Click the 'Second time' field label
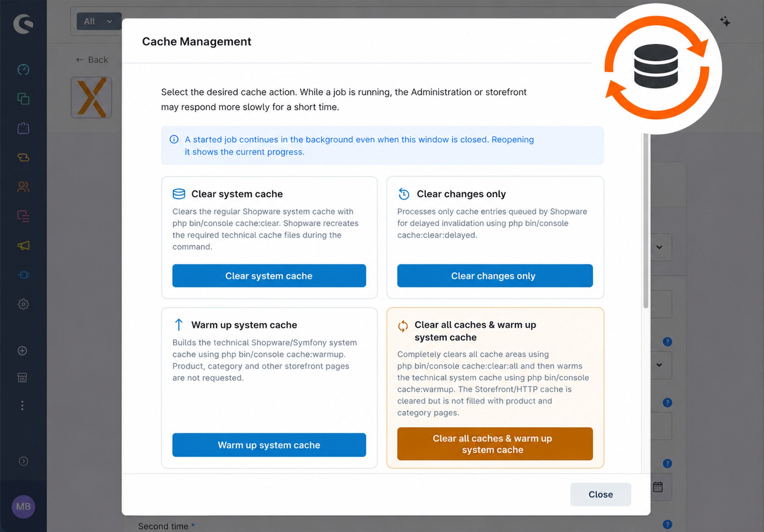 163,526
